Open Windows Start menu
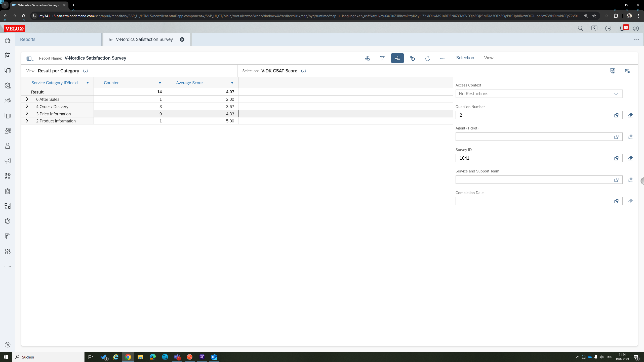The height and width of the screenshot is (362, 644). tap(6, 357)
